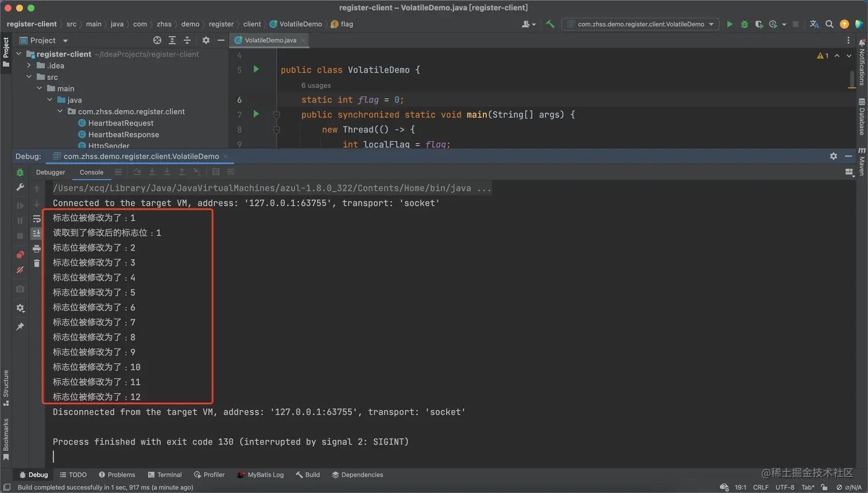Open the Structure side panel

click(x=6, y=387)
